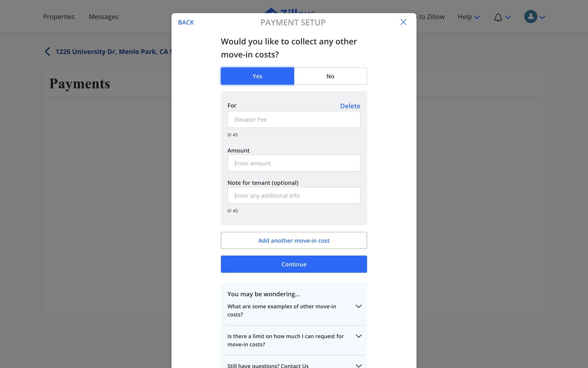
Task: Select No for other move-in costs
Action: click(330, 76)
